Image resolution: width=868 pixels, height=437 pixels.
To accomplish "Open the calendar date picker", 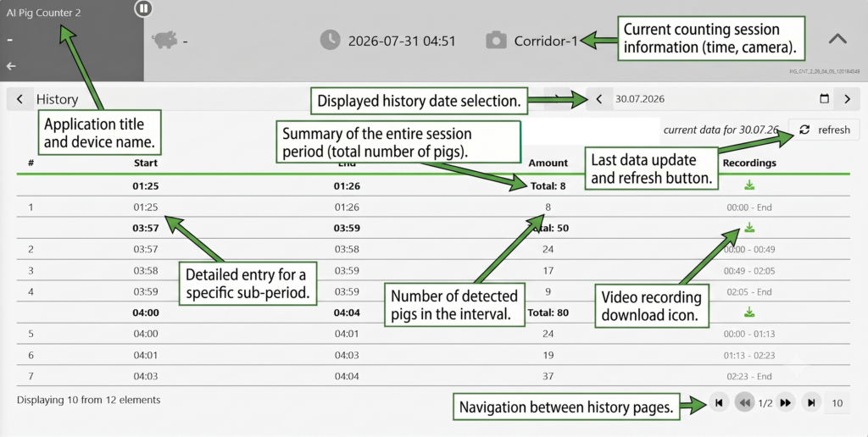I will pyautogui.click(x=824, y=99).
